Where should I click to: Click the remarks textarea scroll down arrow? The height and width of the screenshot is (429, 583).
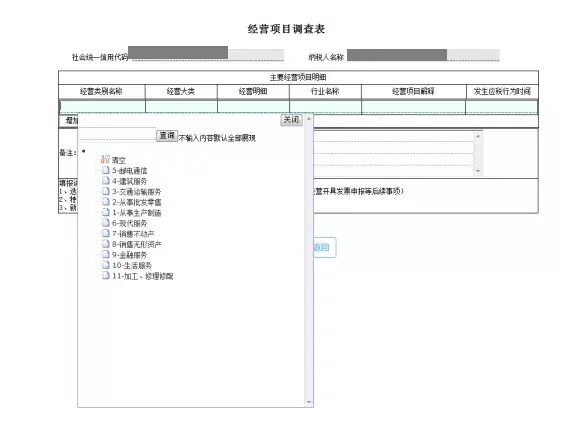tap(478, 171)
